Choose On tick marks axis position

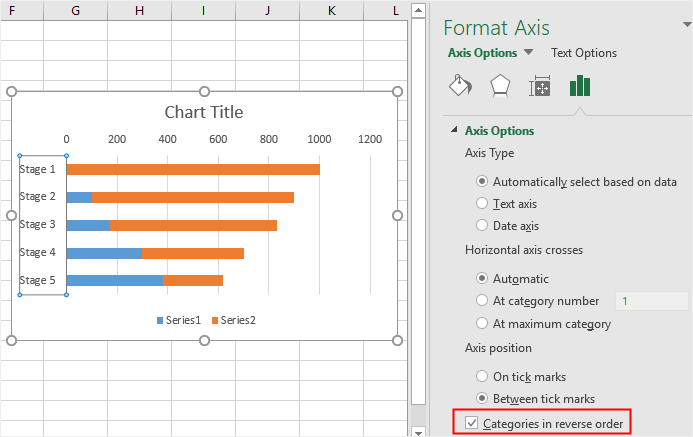click(482, 376)
